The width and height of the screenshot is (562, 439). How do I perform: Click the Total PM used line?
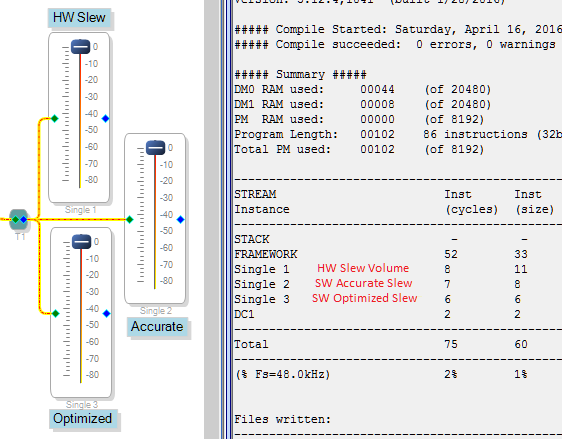point(359,149)
